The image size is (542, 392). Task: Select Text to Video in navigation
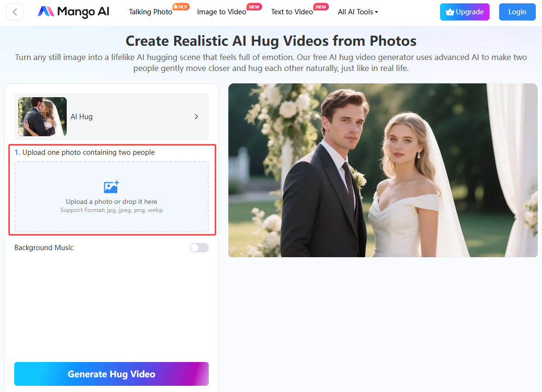coord(292,12)
